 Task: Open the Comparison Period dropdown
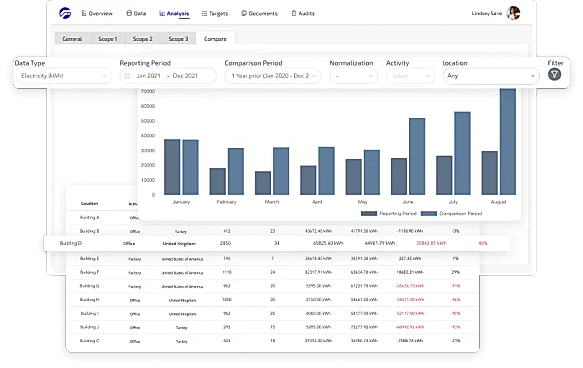coord(273,76)
